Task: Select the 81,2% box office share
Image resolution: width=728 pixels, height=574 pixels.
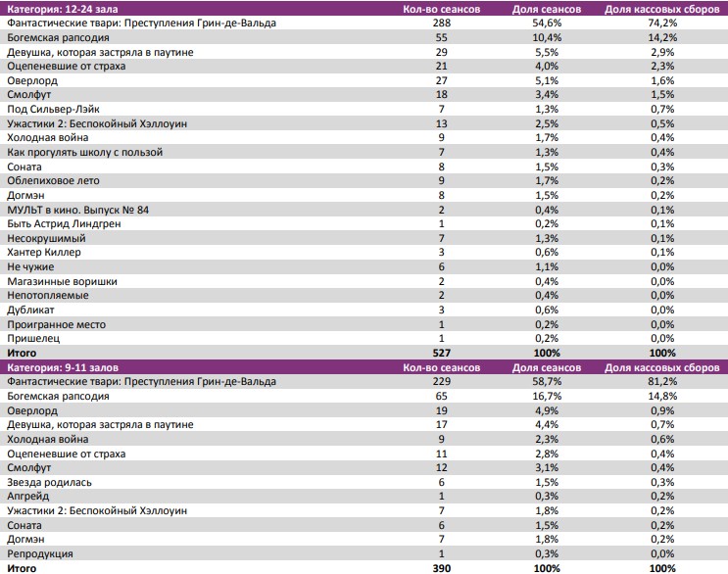Action: tap(662, 382)
